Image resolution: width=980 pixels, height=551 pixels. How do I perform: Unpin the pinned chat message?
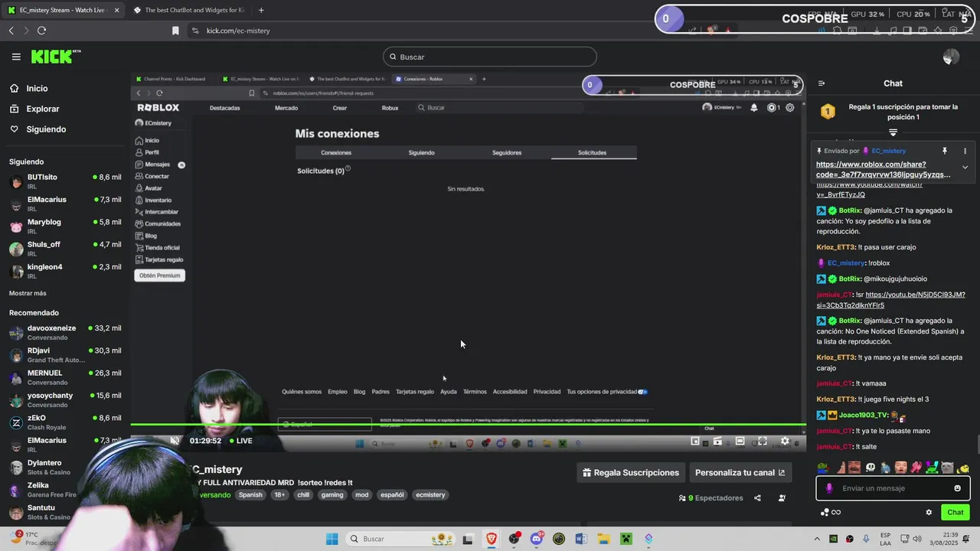pyautogui.click(x=945, y=151)
